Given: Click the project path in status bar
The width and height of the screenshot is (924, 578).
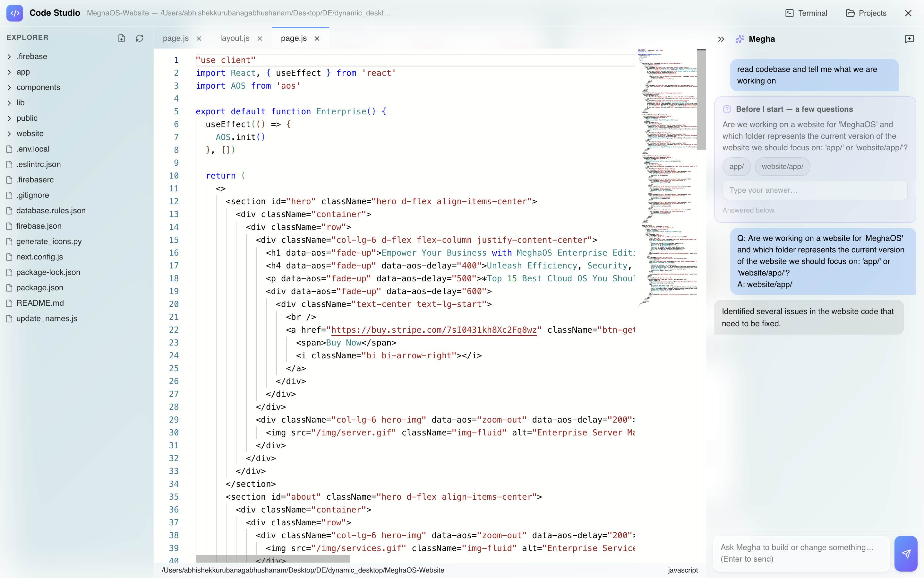Looking at the screenshot, I should 303,570.
